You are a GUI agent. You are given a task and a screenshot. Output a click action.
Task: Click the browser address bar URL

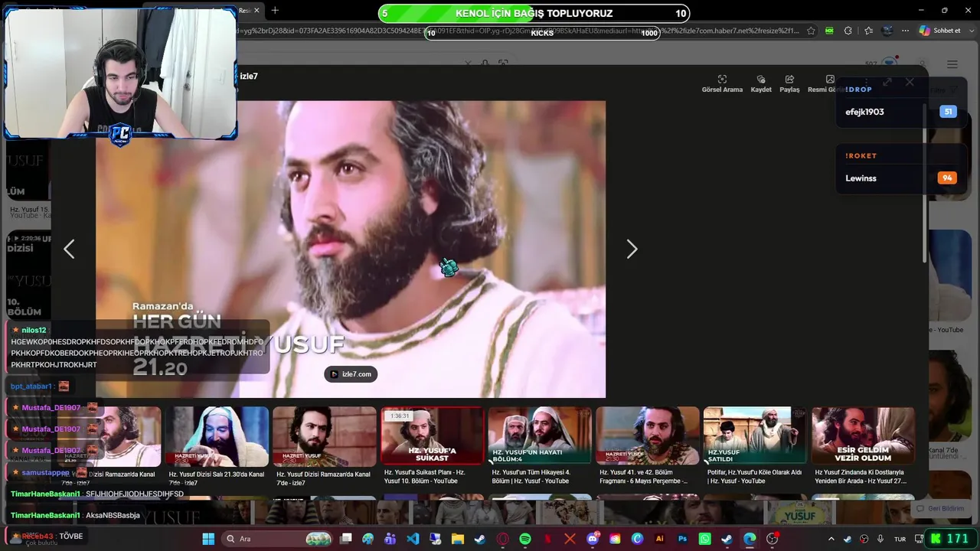(518, 31)
